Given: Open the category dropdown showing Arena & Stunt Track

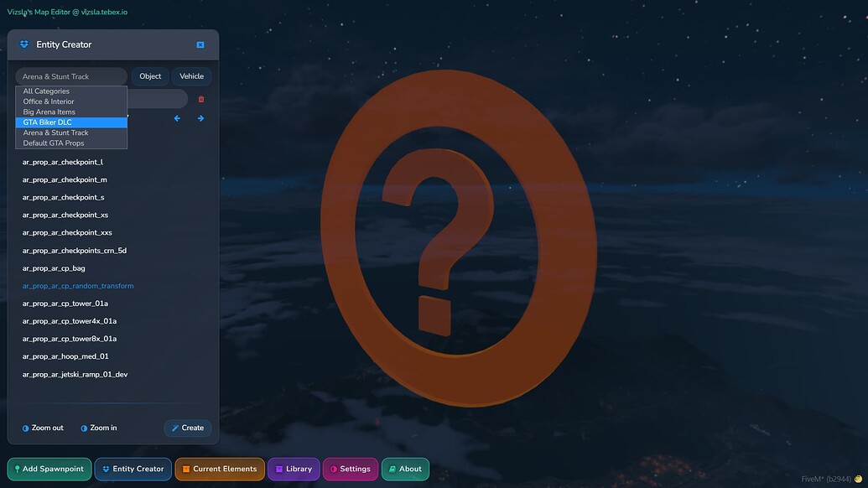Looking at the screenshot, I should pos(70,75).
